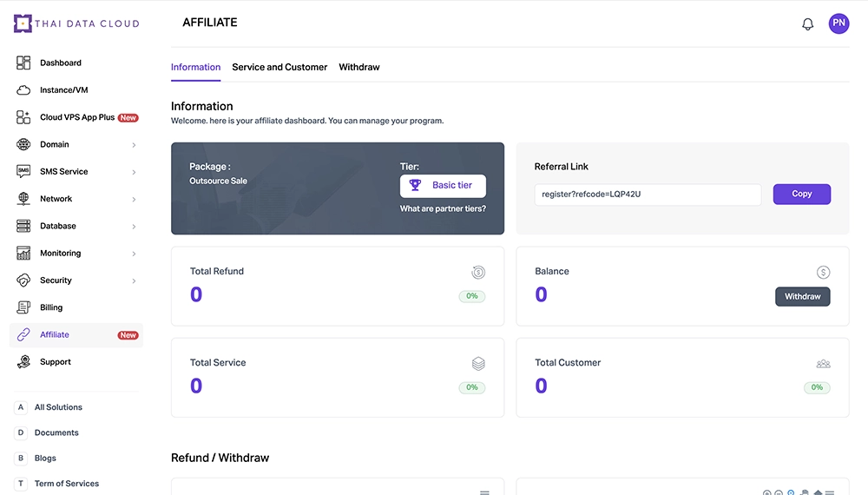Click the Cloud VPS App Plus icon

pyautogui.click(x=23, y=117)
